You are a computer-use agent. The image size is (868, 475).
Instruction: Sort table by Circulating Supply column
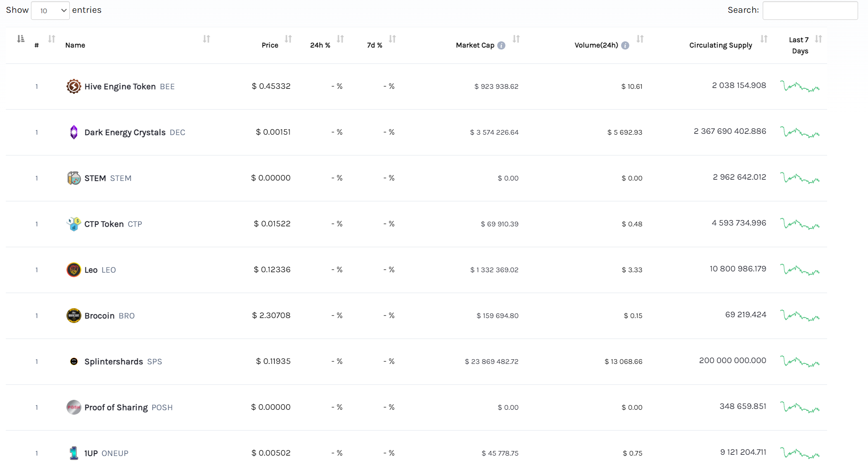tap(764, 39)
